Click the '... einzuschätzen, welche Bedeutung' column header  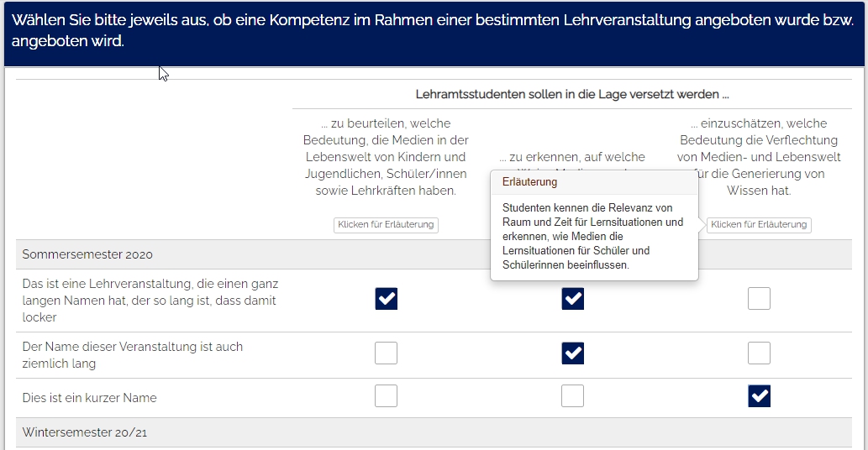click(x=759, y=157)
